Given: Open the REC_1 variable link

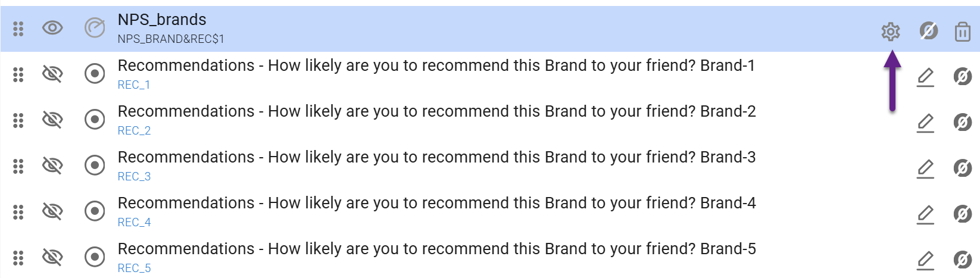Looking at the screenshot, I should pyautogui.click(x=134, y=85).
